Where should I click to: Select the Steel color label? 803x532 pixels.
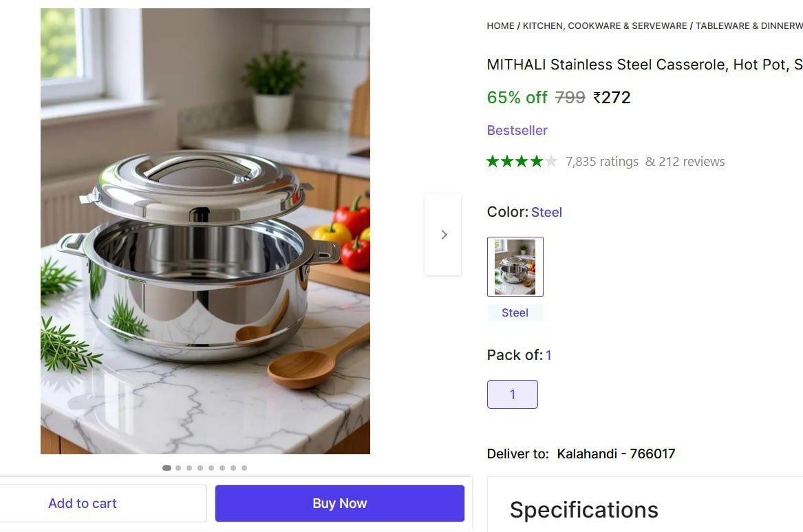(515, 313)
